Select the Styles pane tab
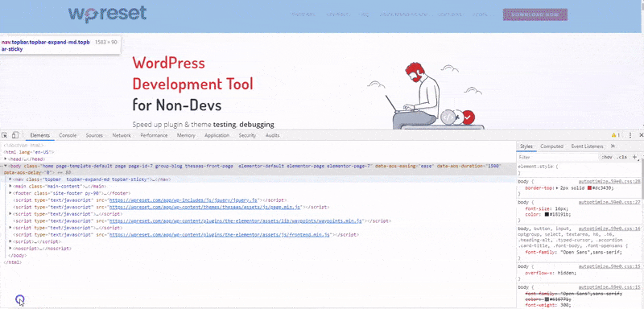 [526, 146]
